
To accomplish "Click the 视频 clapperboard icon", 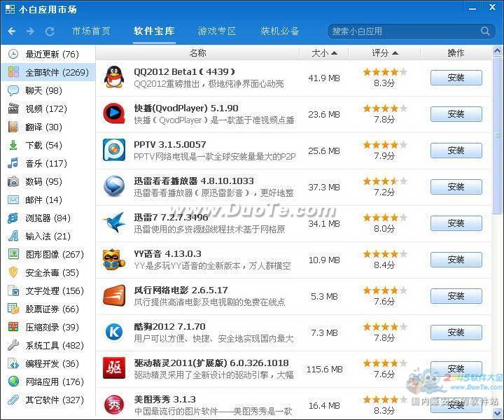I will tap(13, 108).
